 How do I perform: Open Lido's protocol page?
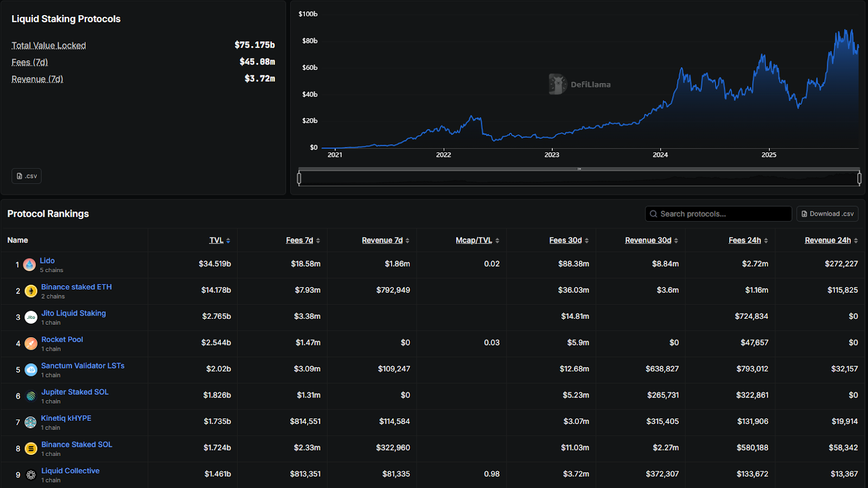click(x=47, y=260)
